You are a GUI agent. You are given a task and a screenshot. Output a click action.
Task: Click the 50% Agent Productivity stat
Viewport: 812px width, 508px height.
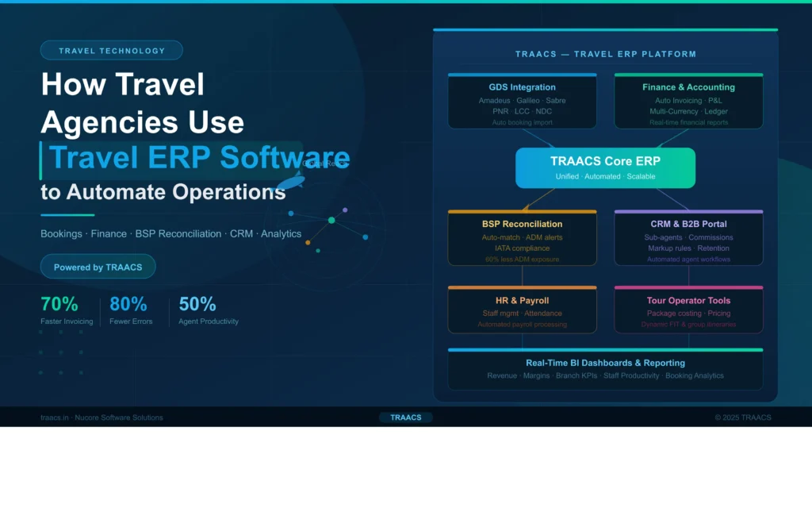click(209, 310)
